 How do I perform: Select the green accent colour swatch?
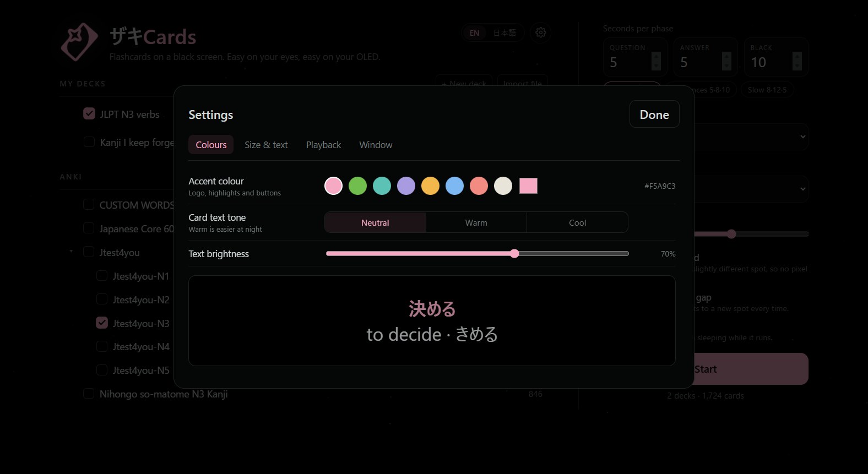point(357,186)
